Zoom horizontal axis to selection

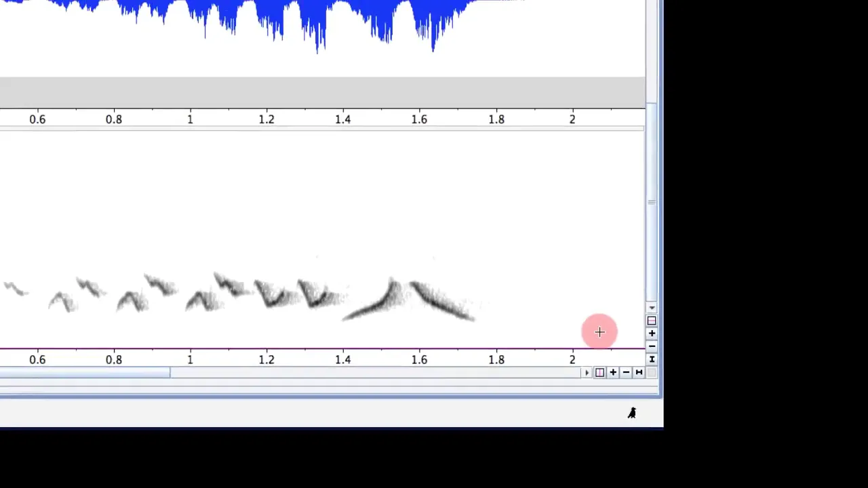(x=639, y=372)
